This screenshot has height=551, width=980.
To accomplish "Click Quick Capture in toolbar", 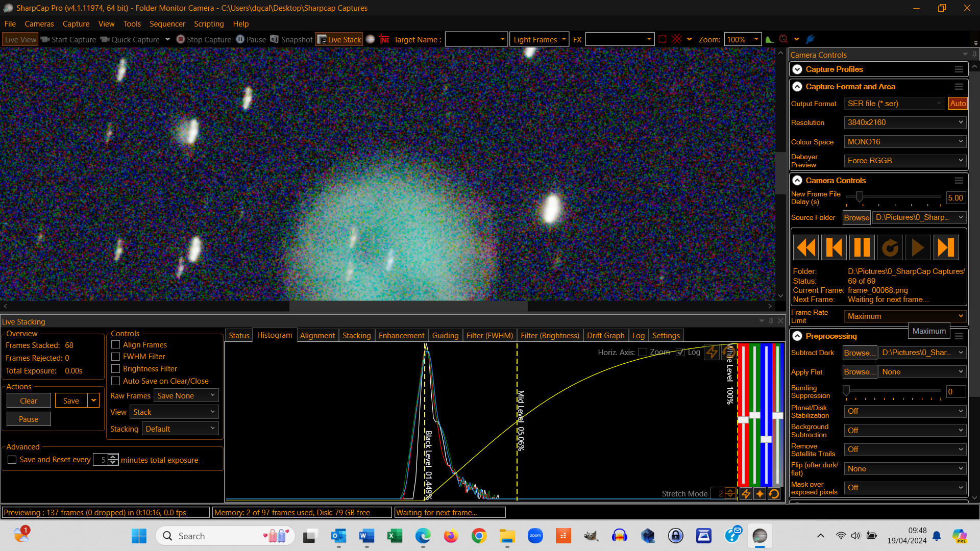I will coord(130,39).
